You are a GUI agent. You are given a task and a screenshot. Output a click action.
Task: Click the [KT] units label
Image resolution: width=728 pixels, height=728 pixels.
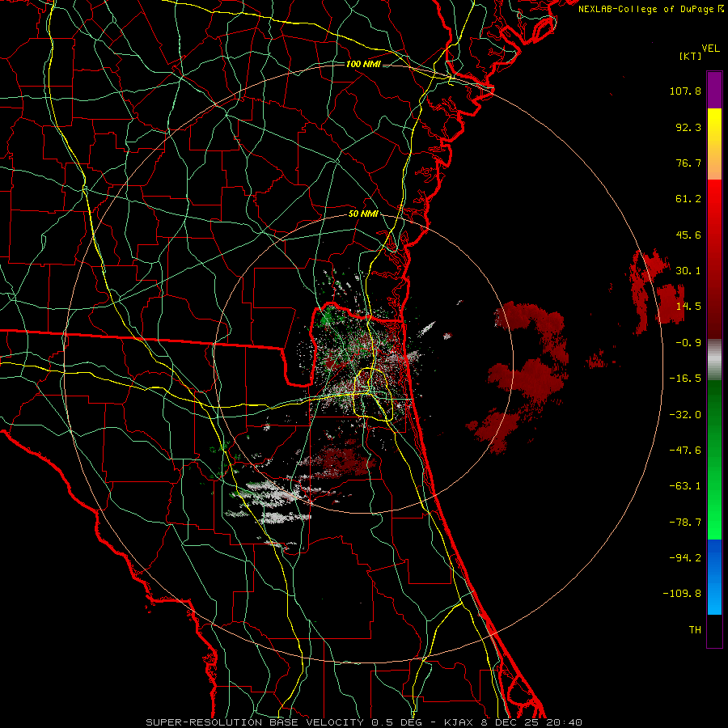point(690,56)
